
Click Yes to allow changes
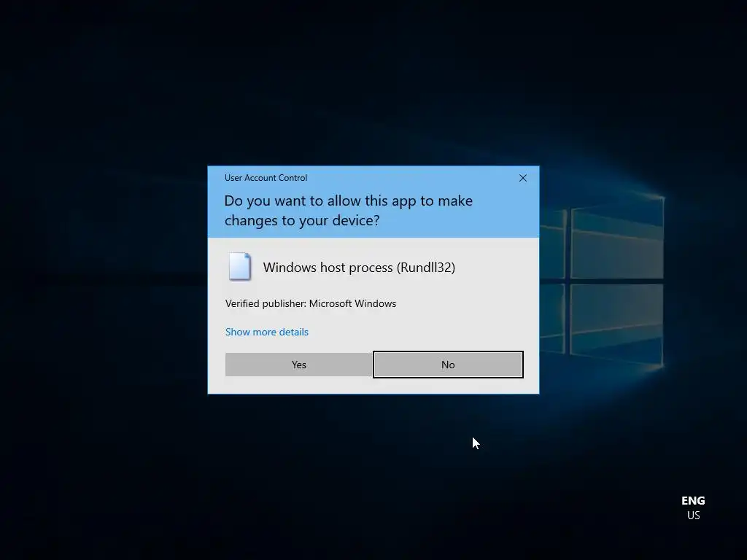[x=298, y=365]
